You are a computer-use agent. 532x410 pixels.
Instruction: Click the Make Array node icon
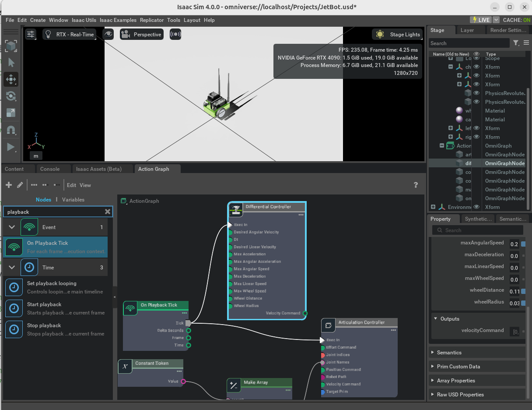[234, 385]
